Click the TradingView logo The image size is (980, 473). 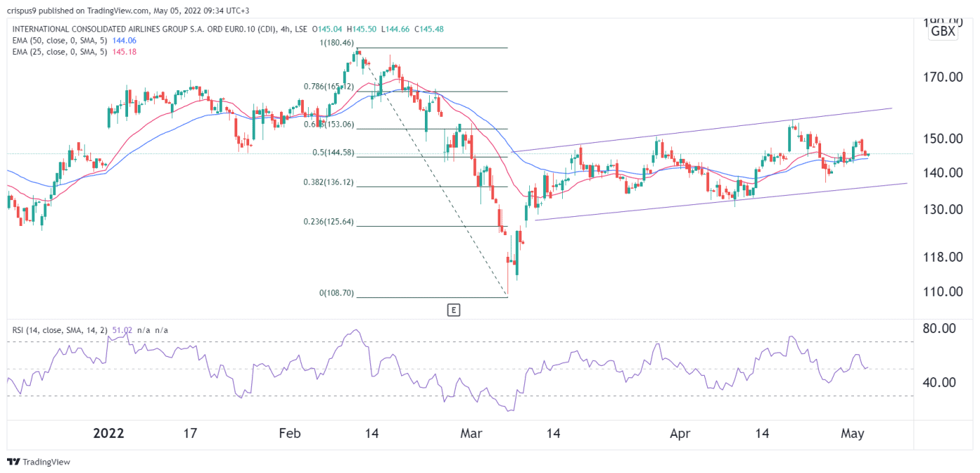point(38,462)
